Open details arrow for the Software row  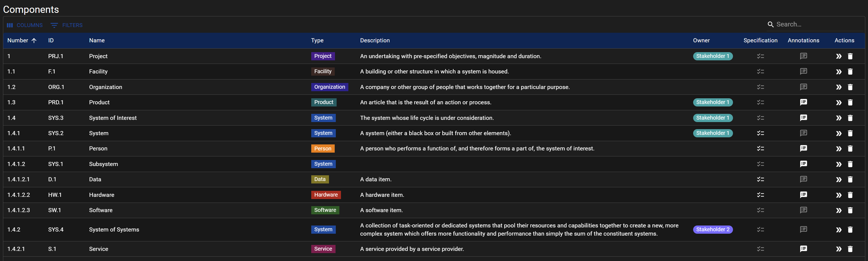pos(838,210)
